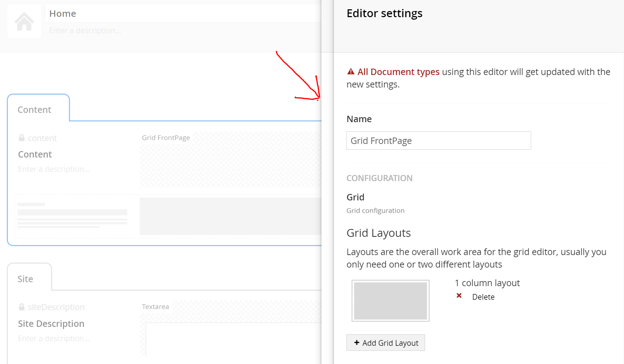This screenshot has width=624, height=364.
Task: Click the Editor settings heading
Action: pos(384,14)
